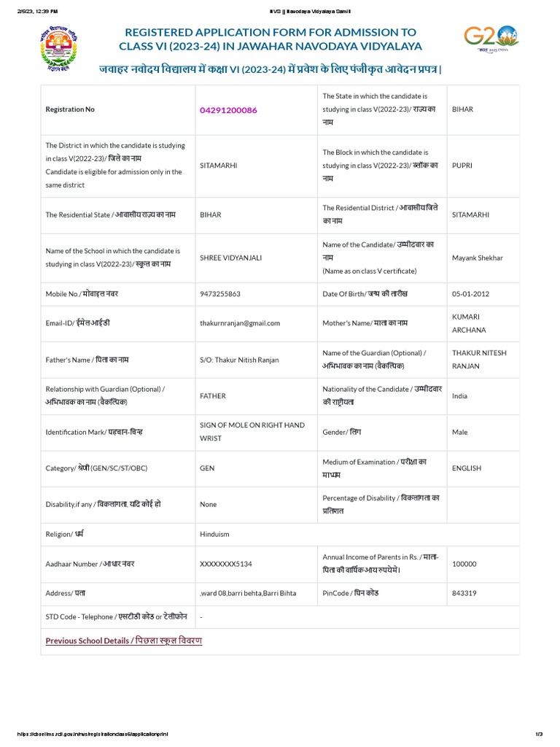Click the print timestamp in the header
Screen dimensions: 560x747
point(36,12)
